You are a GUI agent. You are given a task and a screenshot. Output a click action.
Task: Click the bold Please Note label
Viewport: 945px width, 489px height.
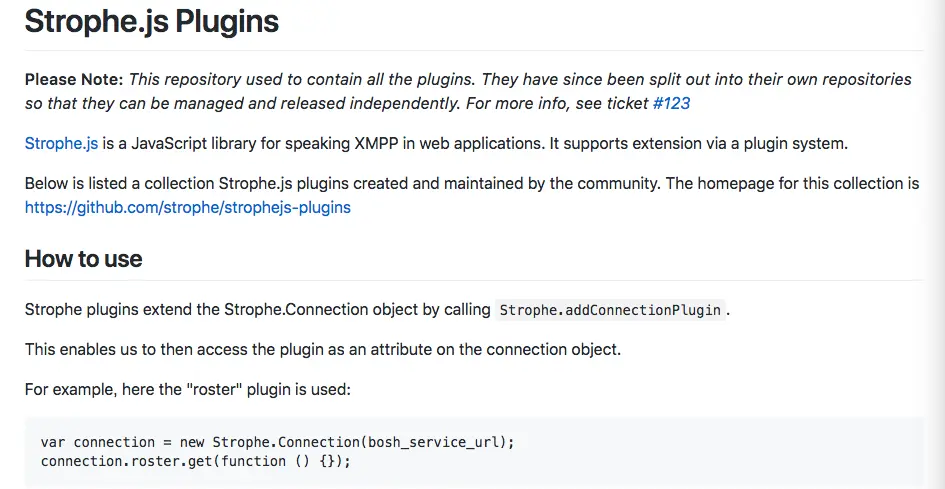(74, 80)
